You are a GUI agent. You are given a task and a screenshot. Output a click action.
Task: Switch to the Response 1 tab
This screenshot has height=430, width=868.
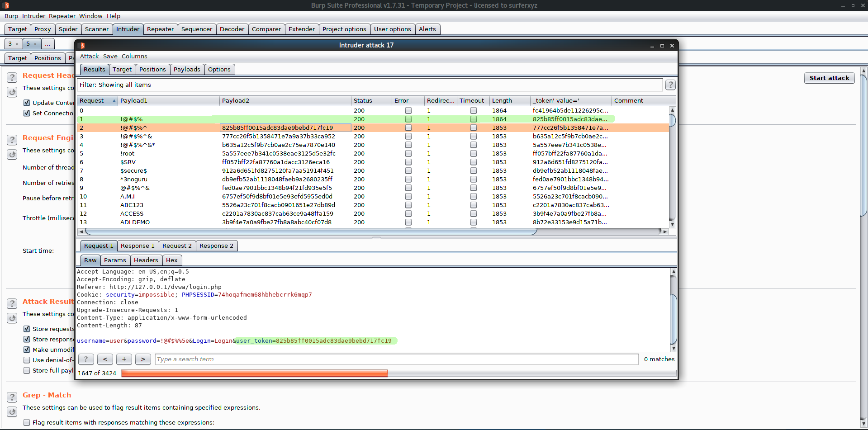coord(138,246)
